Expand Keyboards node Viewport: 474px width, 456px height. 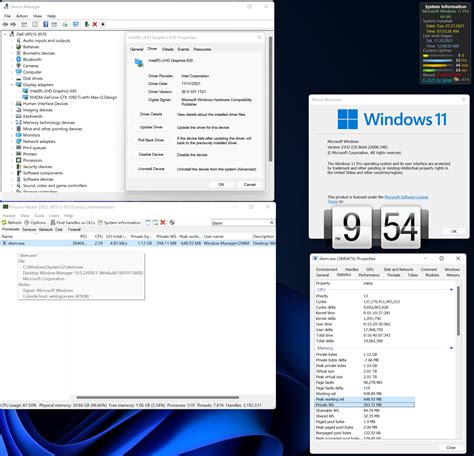12,116
